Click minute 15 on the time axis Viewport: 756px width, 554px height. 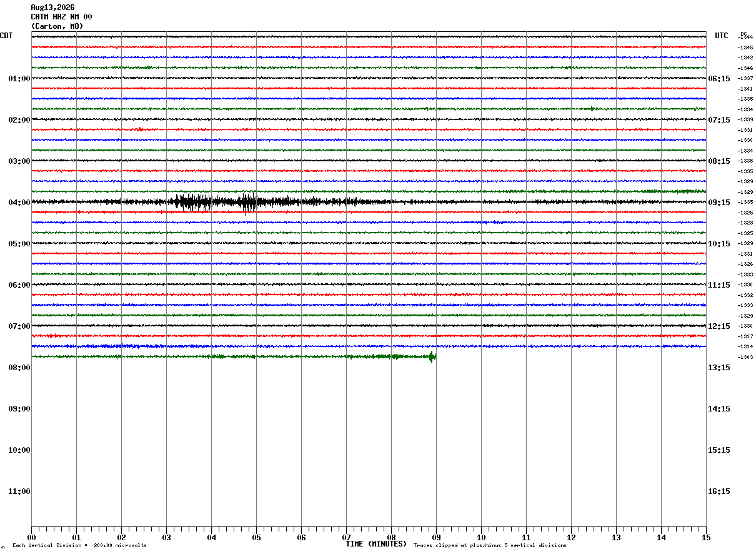[x=706, y=537]
